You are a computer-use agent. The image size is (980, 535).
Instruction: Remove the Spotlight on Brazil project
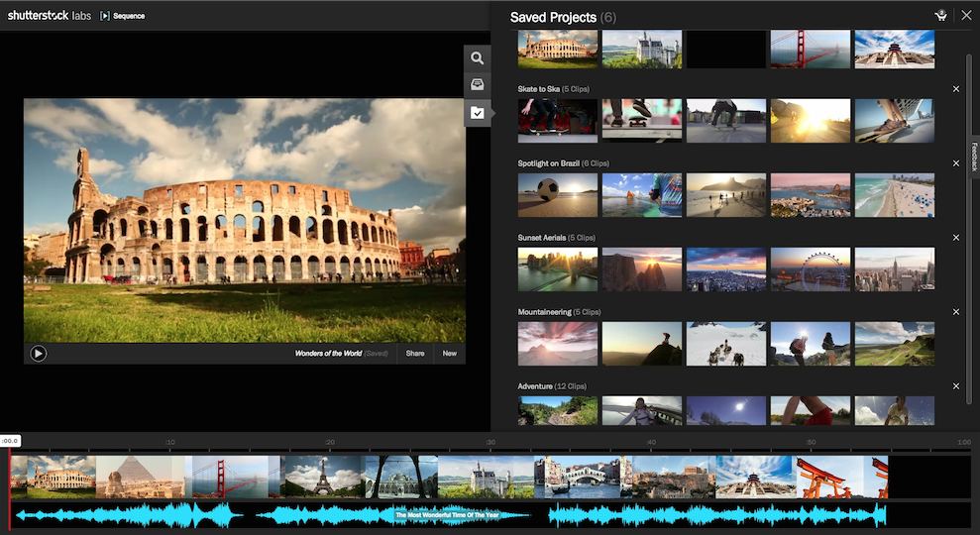coord(956,163)
